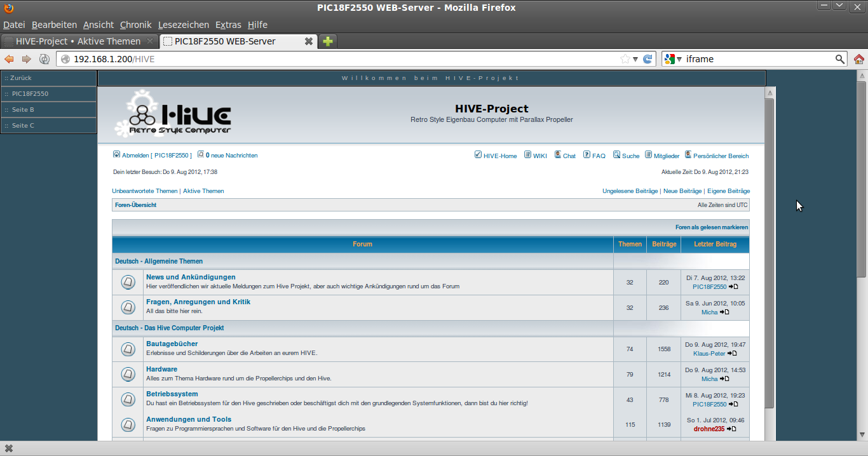Open the URL history dropdown arrow
Image resolution: width=868 pixels, height=456 pixels.
(x=635, y=59)
